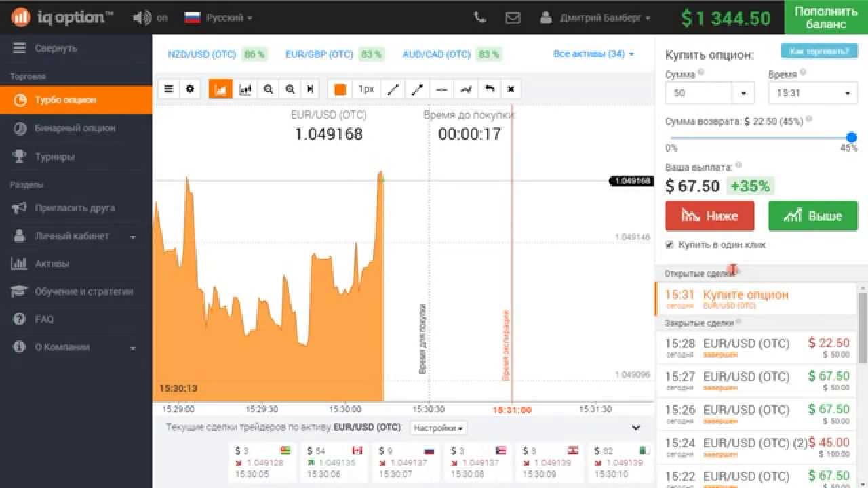Collapse the trader deals panel chevron
868x488 pixels.
coord(635,428)
